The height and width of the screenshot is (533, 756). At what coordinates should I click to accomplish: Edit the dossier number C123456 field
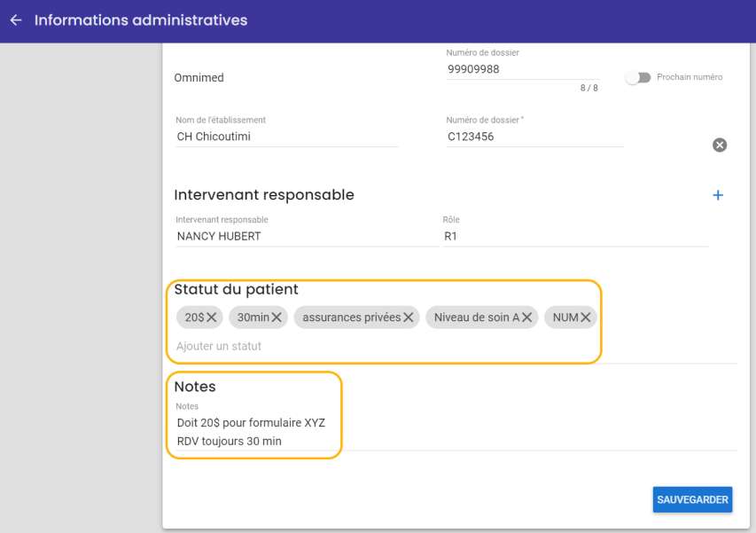(x=534, y=137)
